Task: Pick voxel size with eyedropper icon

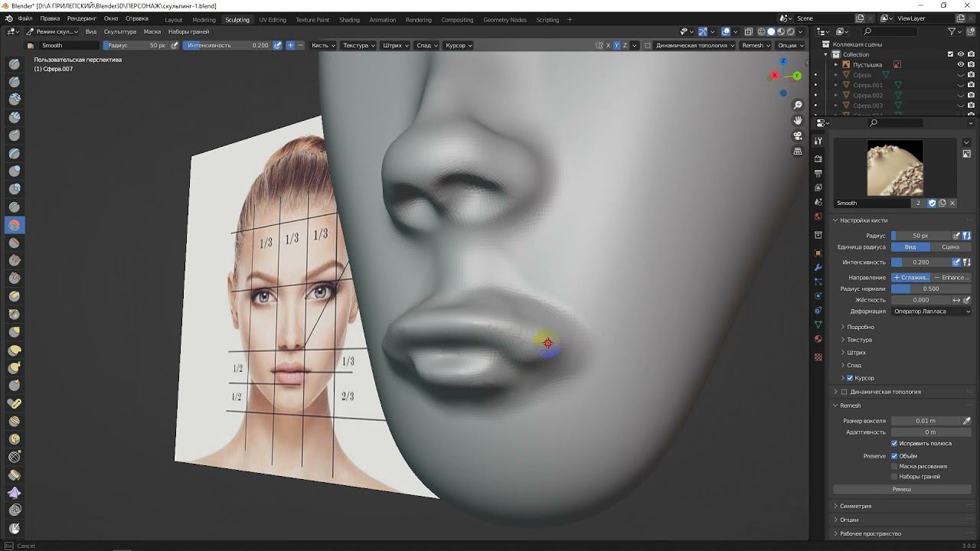Action: coord(966,421)
